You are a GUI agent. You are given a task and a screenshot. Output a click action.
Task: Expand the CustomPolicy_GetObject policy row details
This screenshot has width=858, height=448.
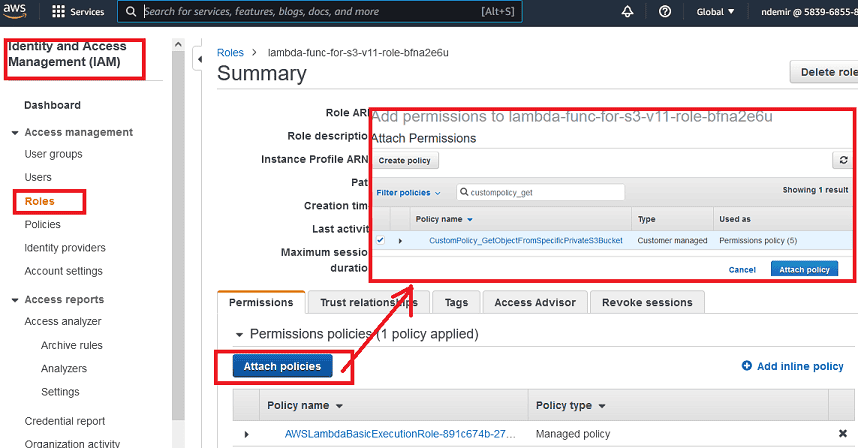pyautogui.click(x=400, y=241)
